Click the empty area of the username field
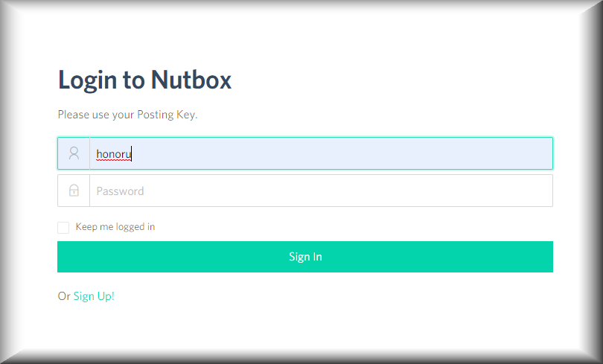Image resolution: width=603 pixels, height=364 pixels. 342,153
